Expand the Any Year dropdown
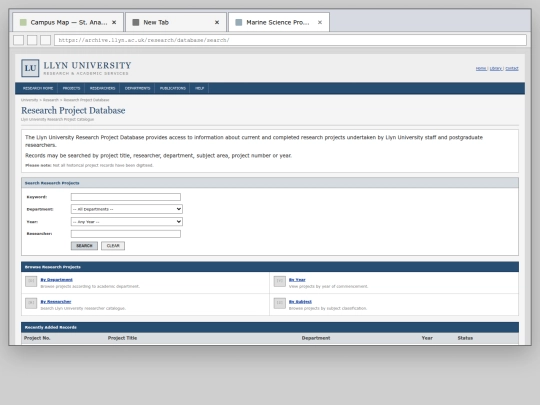540x405 pixels. point(127,222)
